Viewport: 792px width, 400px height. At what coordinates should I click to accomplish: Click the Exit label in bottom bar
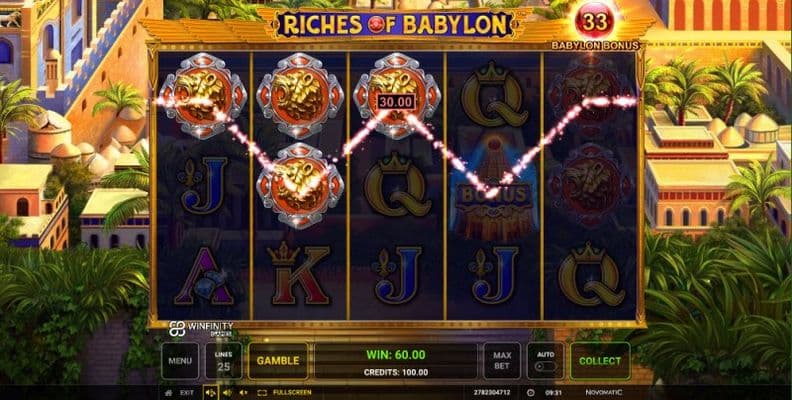(x=187, y=392)
